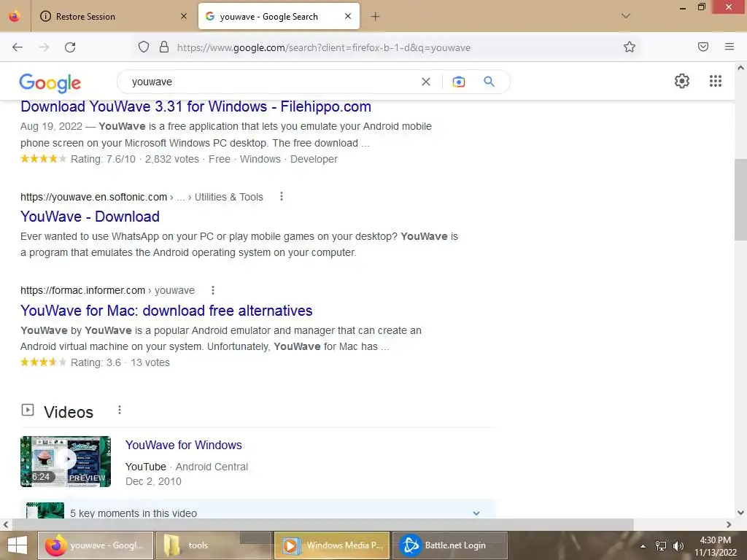747x560 pixels.
Task: Open YouWave for Mac alternatives result
Action: 166,311
